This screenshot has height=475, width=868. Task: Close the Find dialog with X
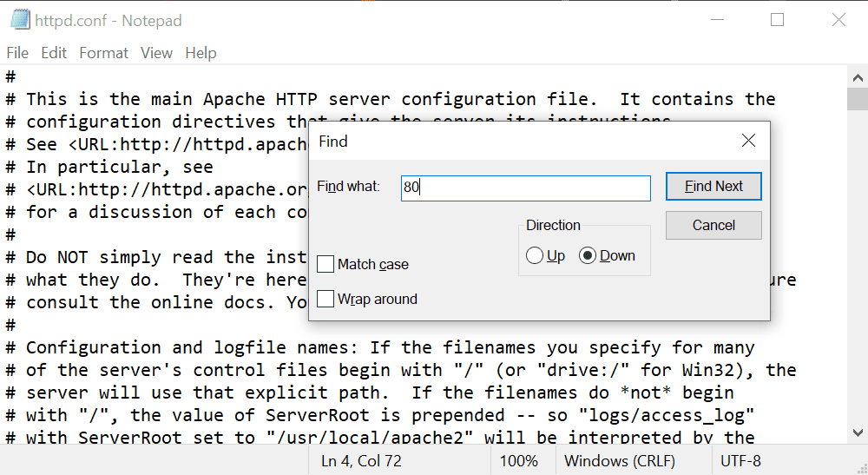(x=748, y=141)
